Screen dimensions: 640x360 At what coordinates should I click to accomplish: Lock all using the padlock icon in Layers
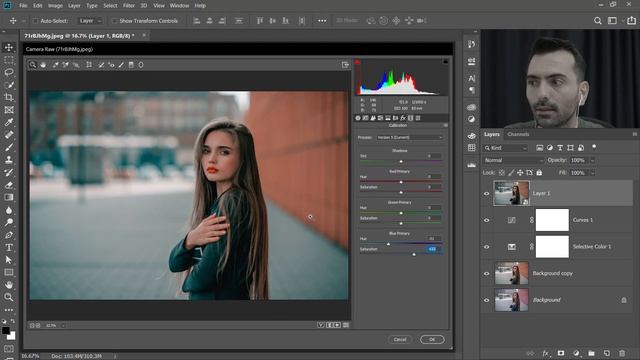coord(539,173)
